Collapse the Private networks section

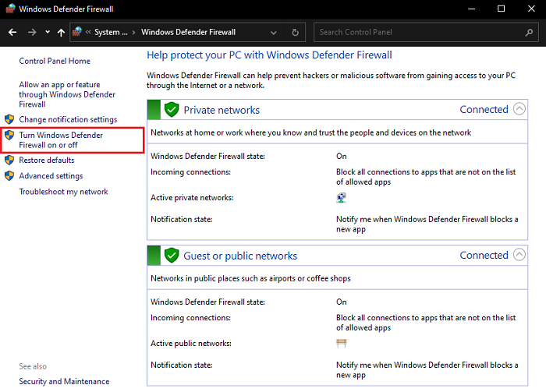click(520, 109)
